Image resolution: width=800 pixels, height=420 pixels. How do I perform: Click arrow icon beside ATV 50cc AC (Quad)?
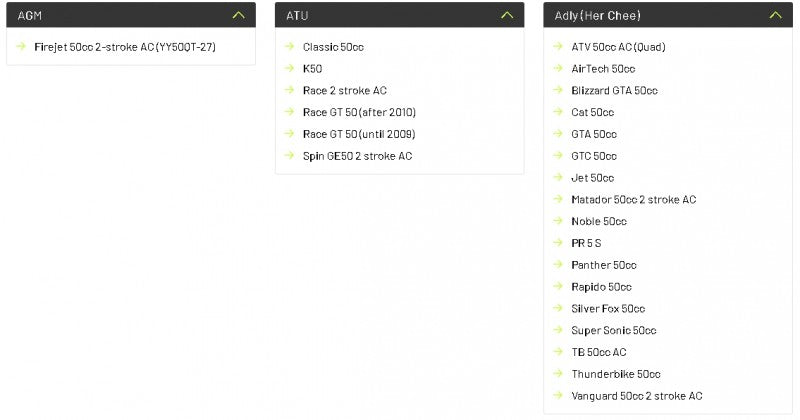558,46
